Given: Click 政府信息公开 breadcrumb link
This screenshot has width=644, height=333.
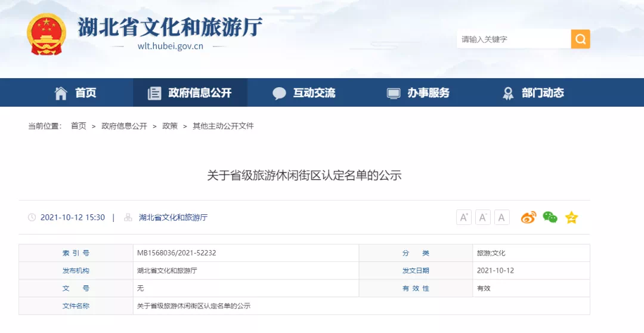Looking at the screenshot, I should (x=124, y=126).
